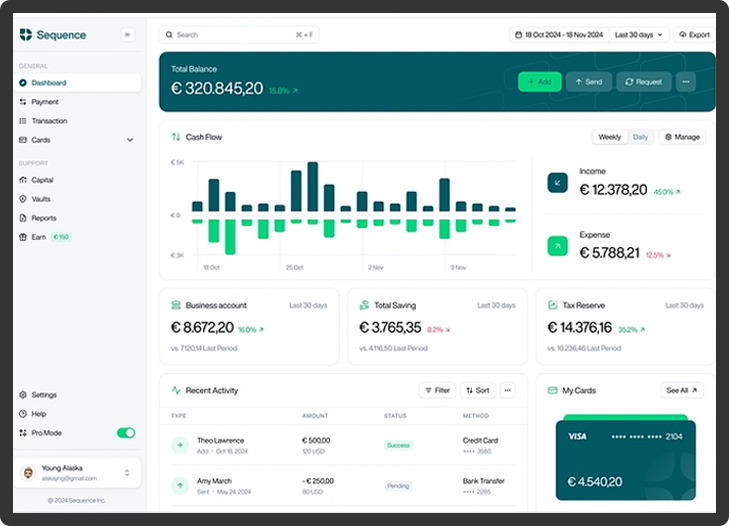The width and height of the screenshot is (729, 526).
Task: Click the Sequence logo icon
Action: [x=25, y=35]
